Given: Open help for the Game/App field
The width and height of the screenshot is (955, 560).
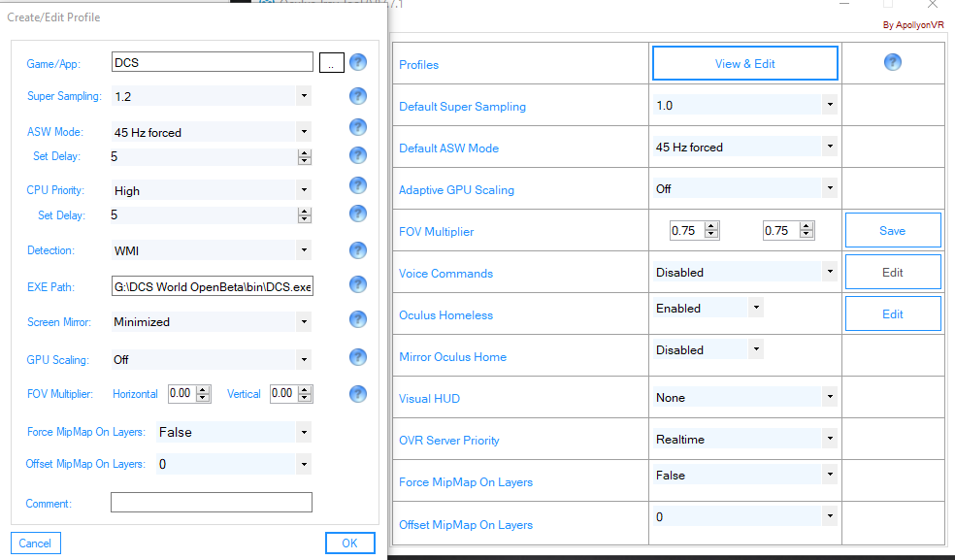Looking at the screenshot, I should click(358, 62).
